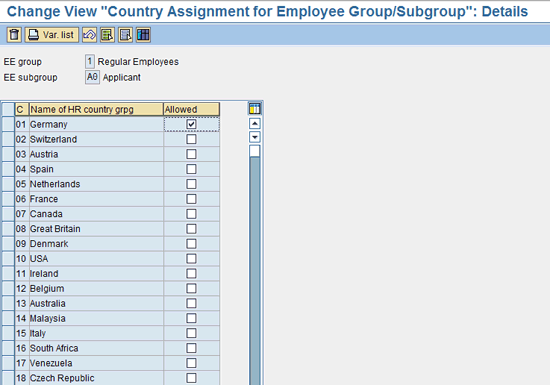550x385 pixels.
Task: Click the 'Netherlands' country name cell
Action: (96, 184)
